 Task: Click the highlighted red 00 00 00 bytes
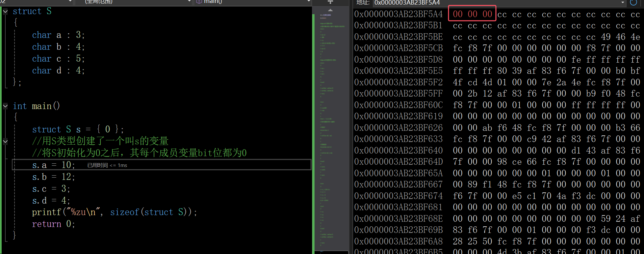click(x=472, y=14)
